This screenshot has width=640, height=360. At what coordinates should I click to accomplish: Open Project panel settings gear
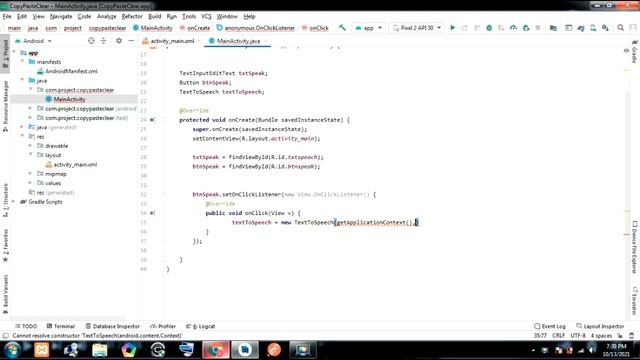tap(119, 41)
